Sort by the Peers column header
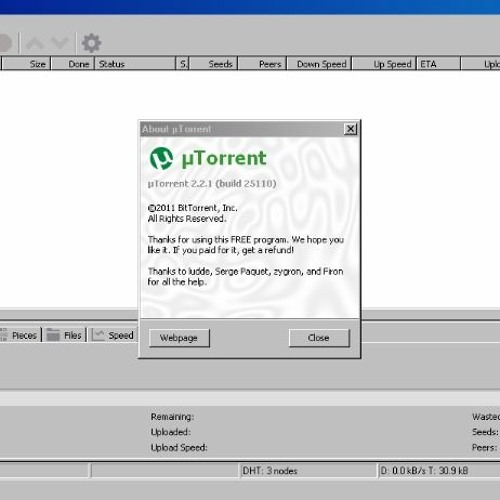Image resolution: width=500 pixels, height=500 pixels. [x=262, y=64]
